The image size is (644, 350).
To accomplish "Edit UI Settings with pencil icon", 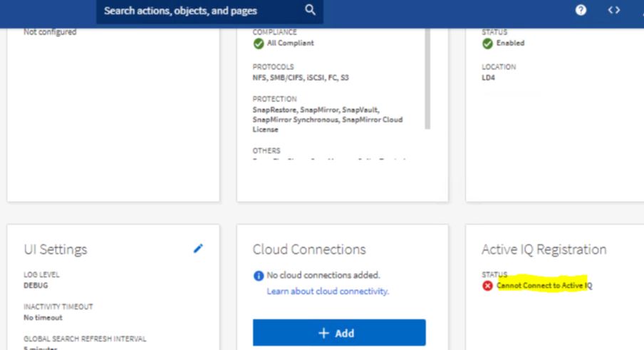I will pos(198,248).
